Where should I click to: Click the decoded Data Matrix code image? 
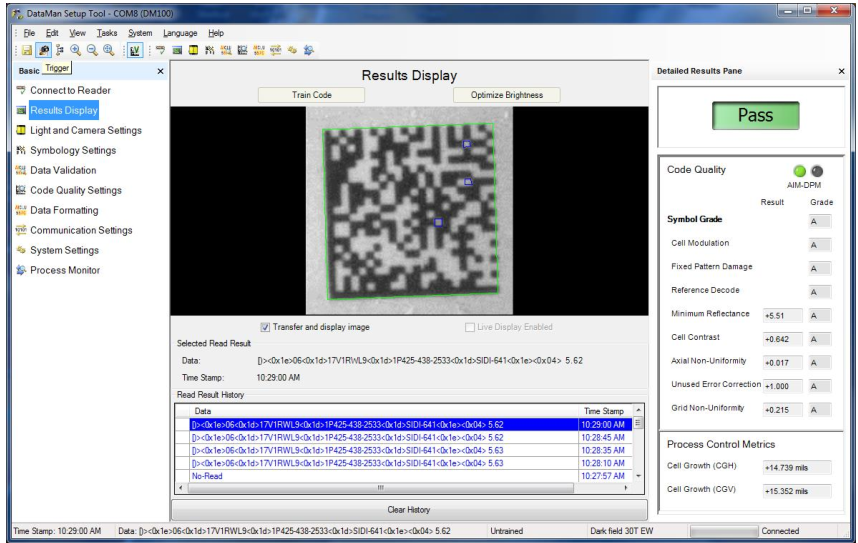tap(410, 211)
